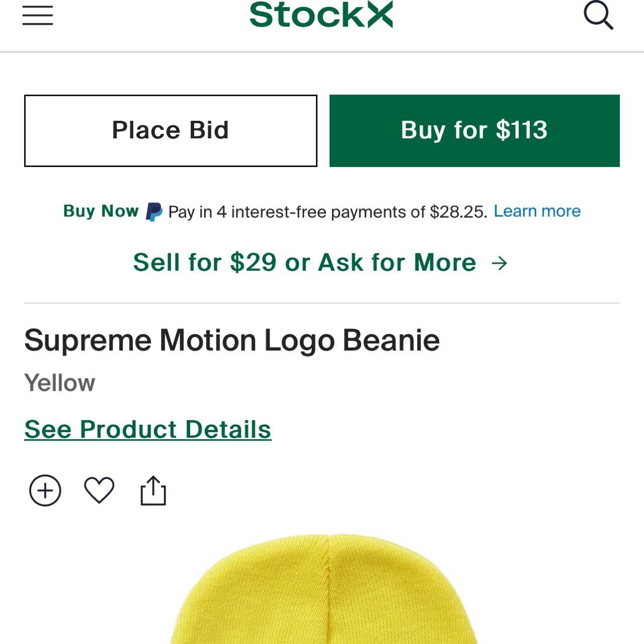Image resolution: width=644 pixels, height=644 pixels.
Task: Click the StockX logo
Action: click(321, 15)
